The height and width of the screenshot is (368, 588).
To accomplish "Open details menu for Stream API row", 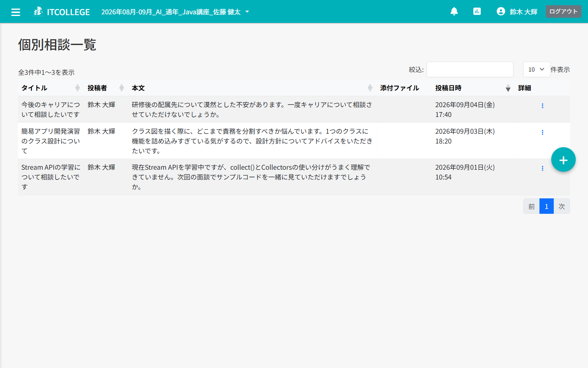I will [542, 168].
